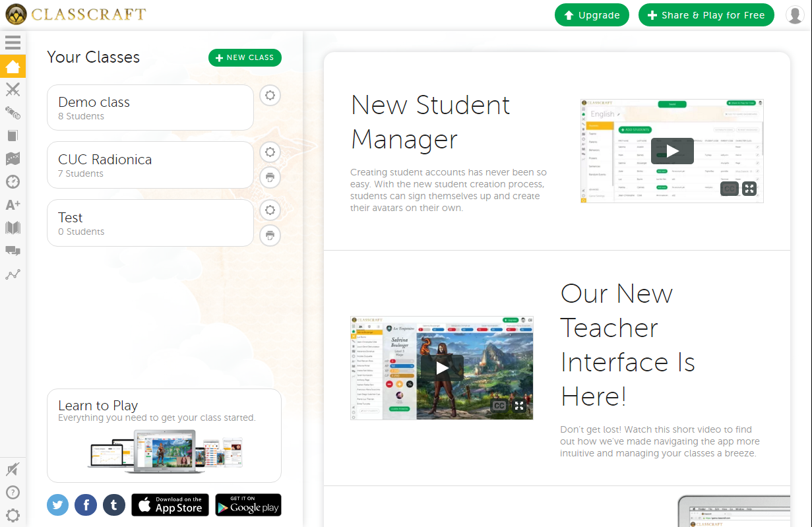812x527 pixels.
Task: Click the Learn to Play card
Action: [164, 435]
